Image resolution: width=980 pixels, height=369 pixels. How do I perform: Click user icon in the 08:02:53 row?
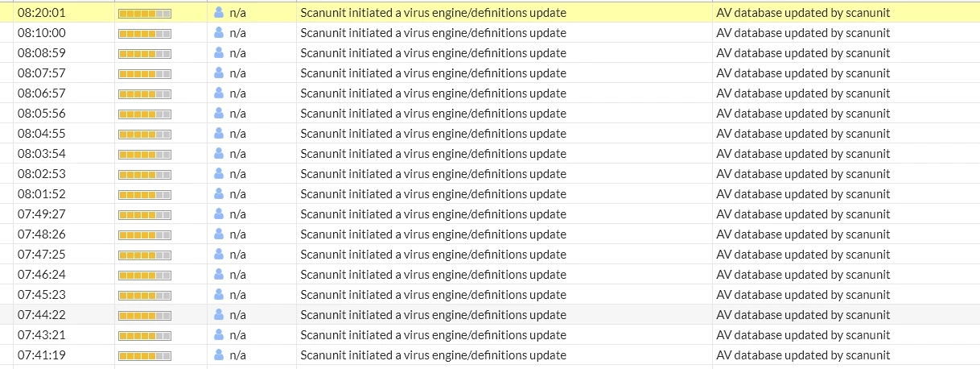tap(219, 174)
